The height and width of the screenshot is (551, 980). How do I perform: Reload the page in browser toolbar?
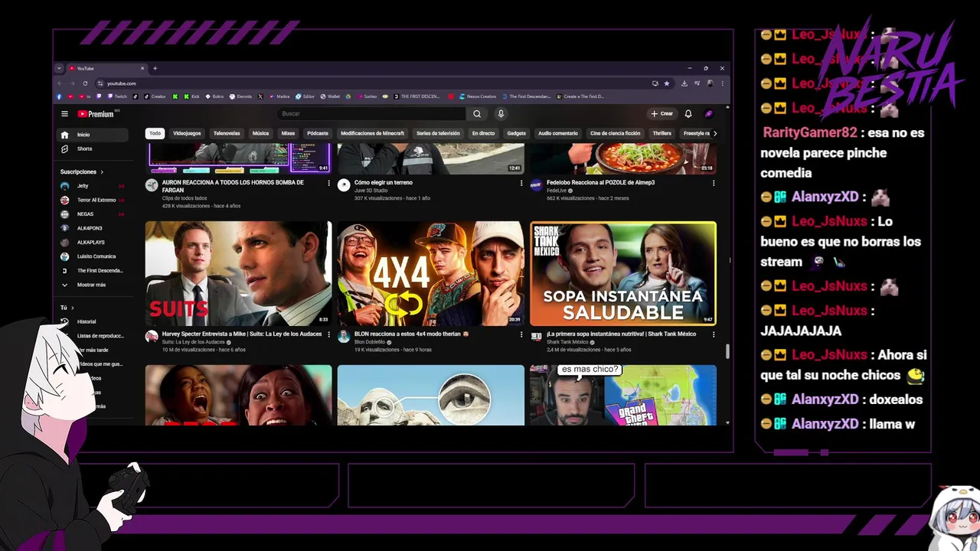point(85,83)
